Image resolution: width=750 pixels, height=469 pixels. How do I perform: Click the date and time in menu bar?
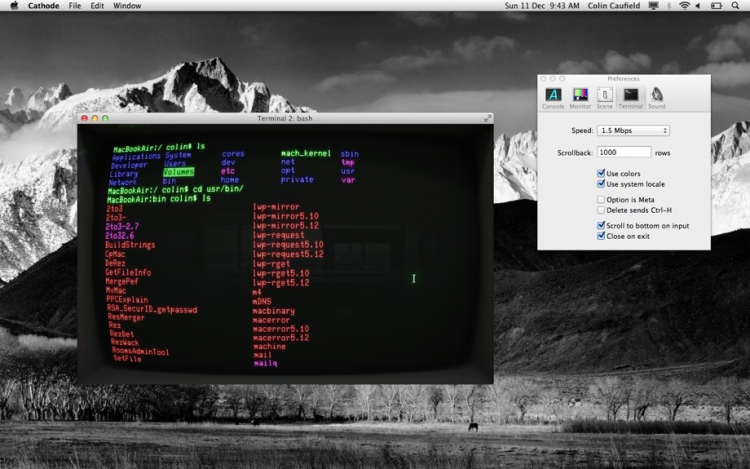click(x=541, y=6)
